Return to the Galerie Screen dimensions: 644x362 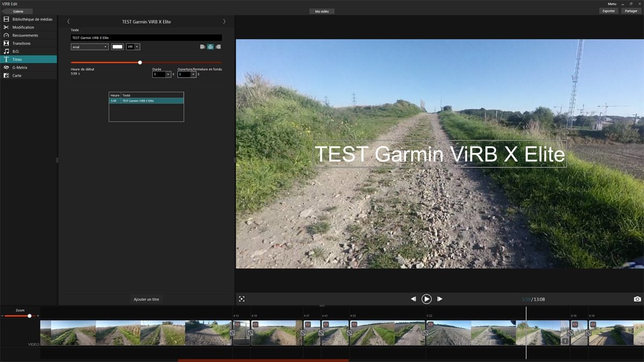pos(18,11)
